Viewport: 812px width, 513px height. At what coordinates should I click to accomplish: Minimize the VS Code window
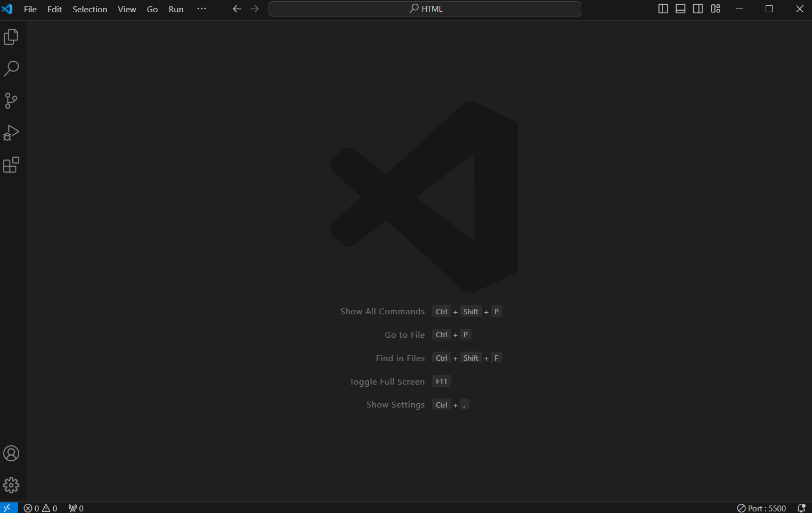739,9
